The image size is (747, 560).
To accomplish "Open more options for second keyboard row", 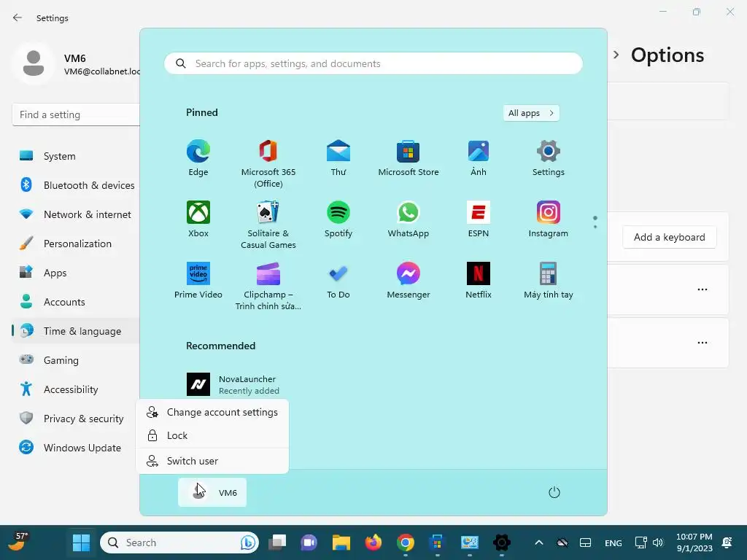I will 703,343.
